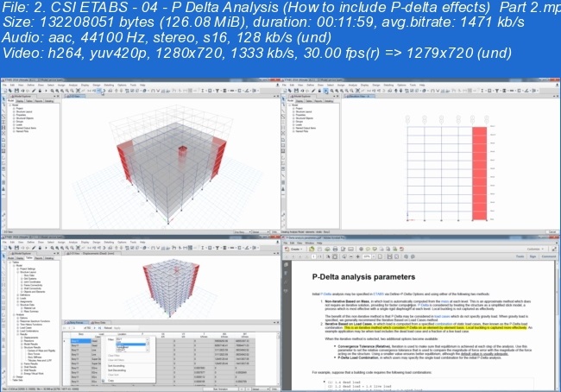Switch to the Reports tab in the elevation window's Model Explorer
This screenshot has height=392, width=561.
coord(319,101)
